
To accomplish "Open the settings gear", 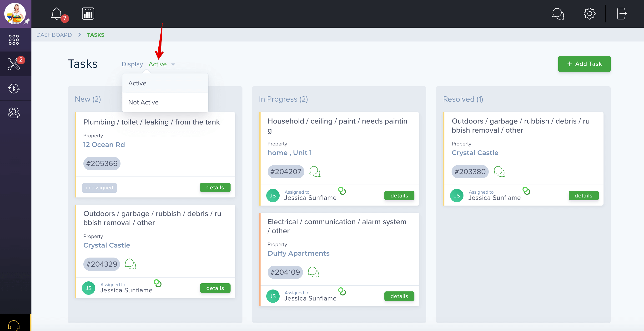I will (589, 14).
